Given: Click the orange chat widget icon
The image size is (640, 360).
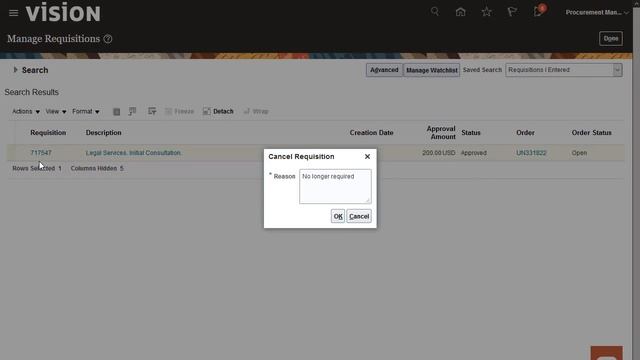Looking at the screenshot, I should (607, 353).
